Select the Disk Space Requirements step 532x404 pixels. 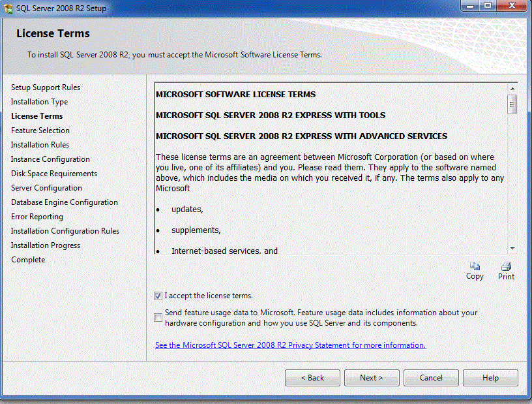[x=54, y=174]
